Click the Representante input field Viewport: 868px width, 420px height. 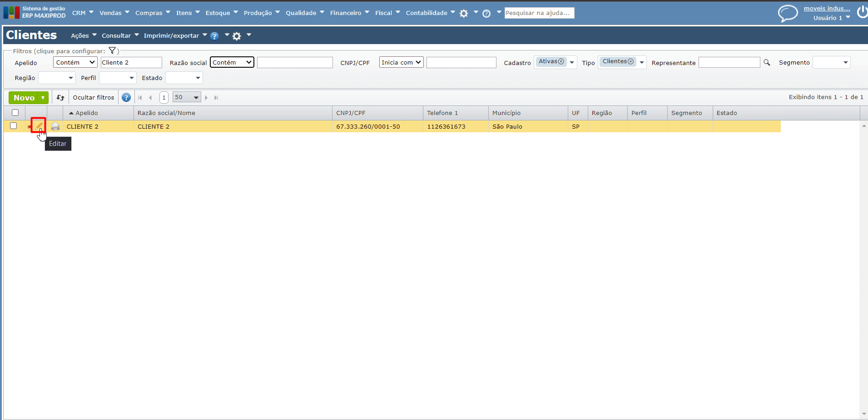729,62
